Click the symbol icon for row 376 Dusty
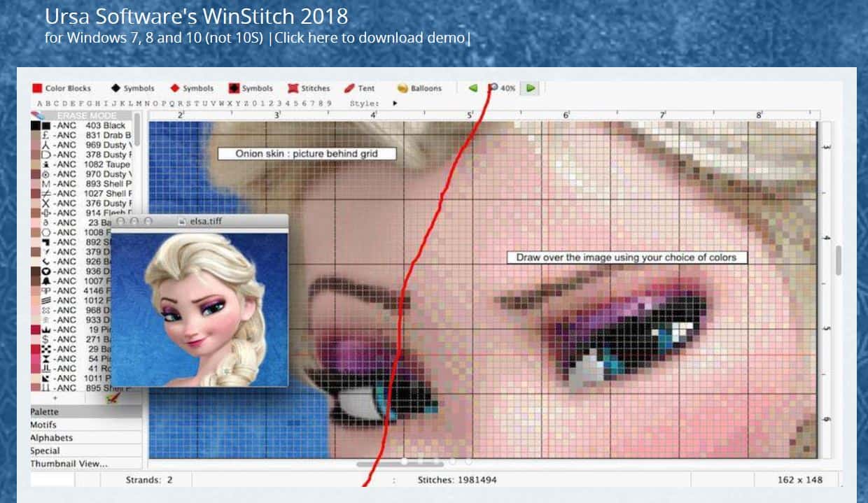The height and width of the screenshot is (503, 868). (45, 204)
